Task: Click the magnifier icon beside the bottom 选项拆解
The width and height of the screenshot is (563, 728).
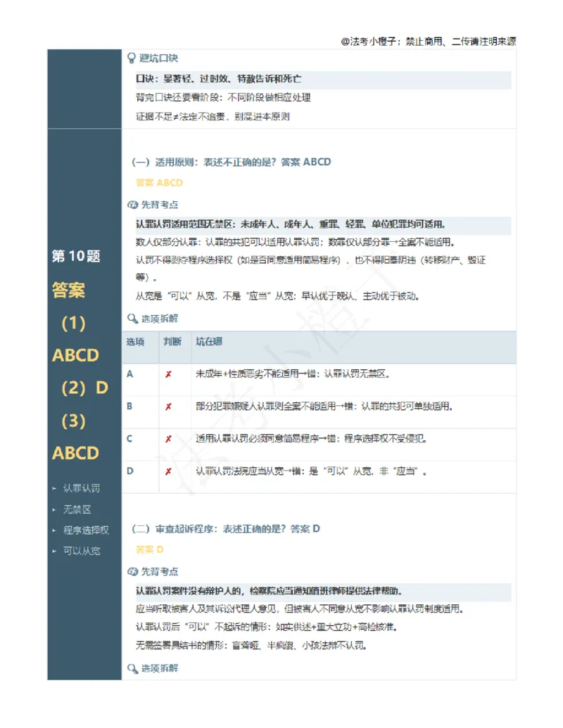Action: [x=132, y=669]
